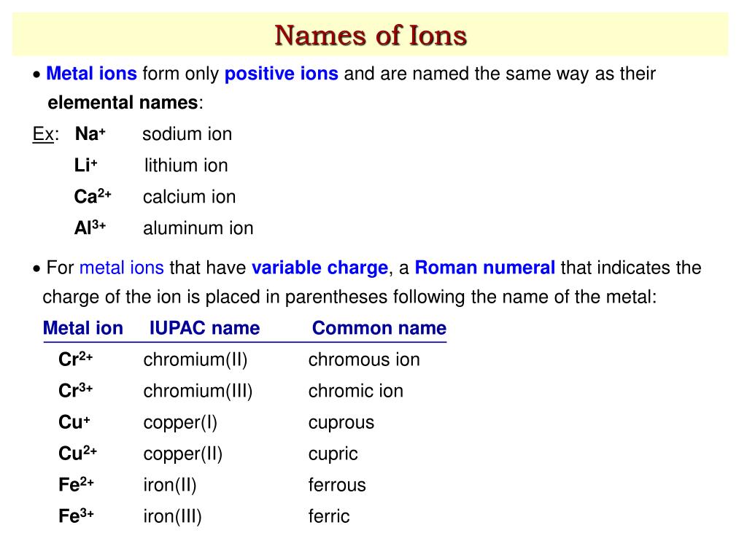
Task: Click the underlined 'Ex' label
Action: pyautogui.click(x=43, y=134)
